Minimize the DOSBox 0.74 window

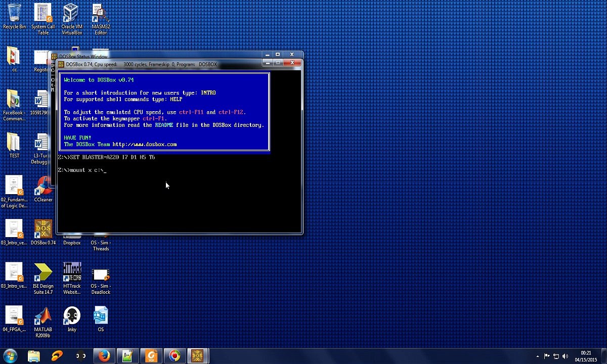pyautogui.click(x=268, y=63)
